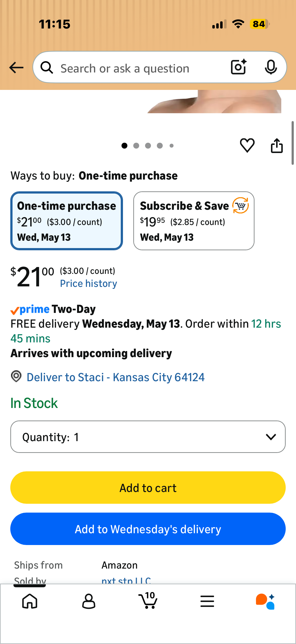Select the One-time purchase option

pos(67,221)
